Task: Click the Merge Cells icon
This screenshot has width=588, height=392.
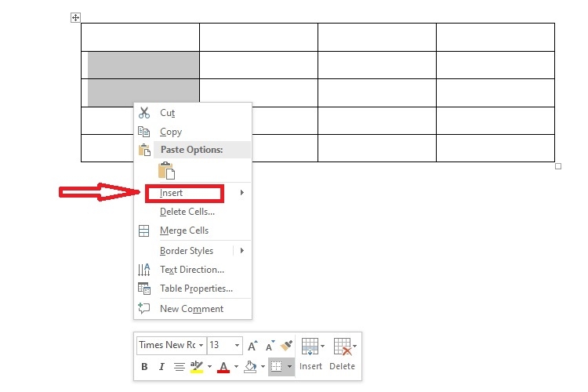Action: pos(144,230)
